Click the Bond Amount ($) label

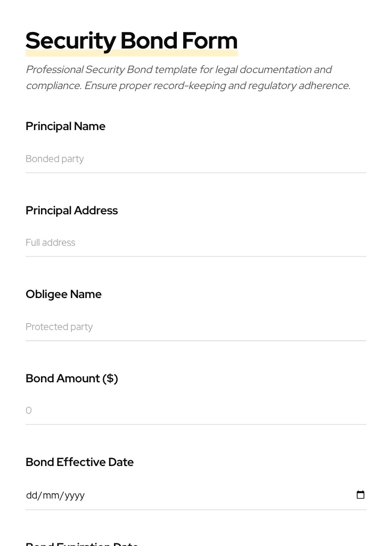[72, 379]
